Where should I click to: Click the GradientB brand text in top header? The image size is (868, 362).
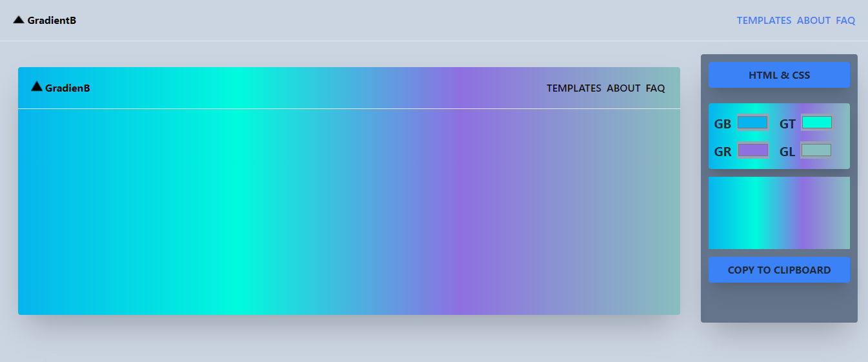pos(52,21)
